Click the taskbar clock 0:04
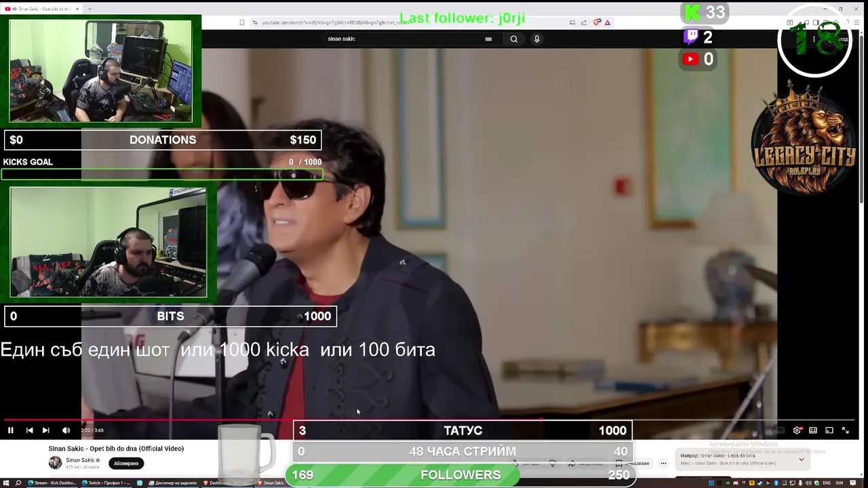This screenshot has width=868, height=488. point(840,483)
